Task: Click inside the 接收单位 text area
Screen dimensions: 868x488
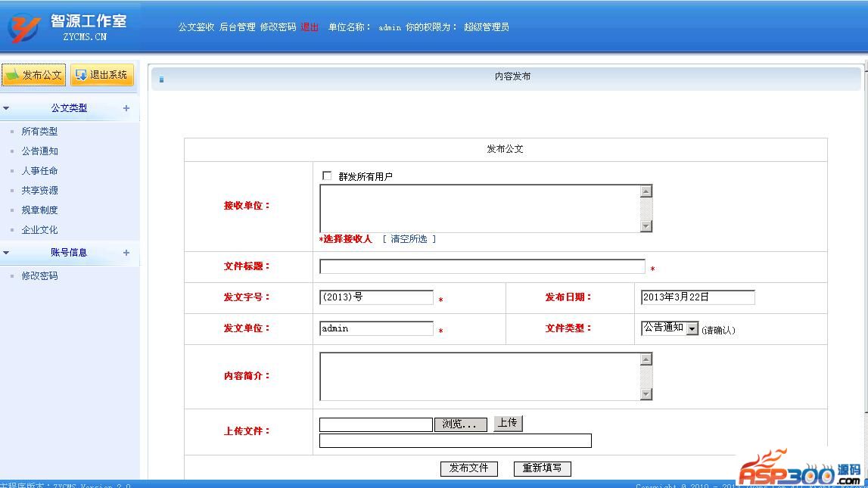Action: coord(480,209)
